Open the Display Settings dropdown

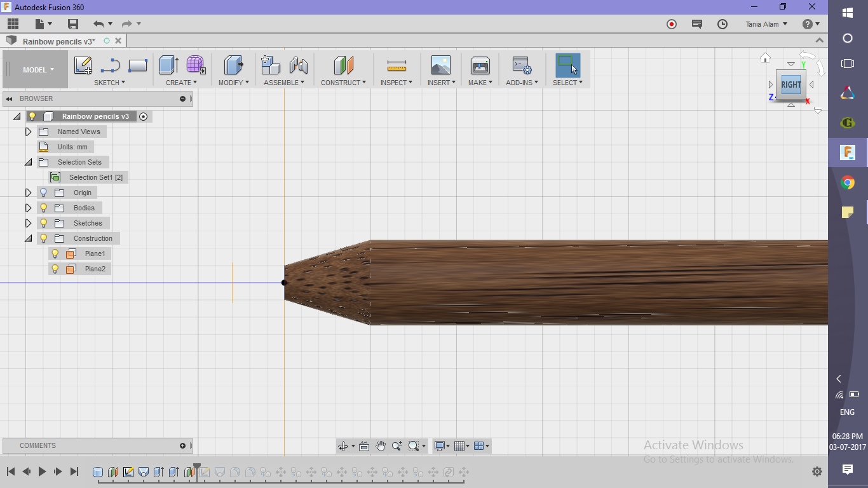pyautogui.click(x=442, y=446)
